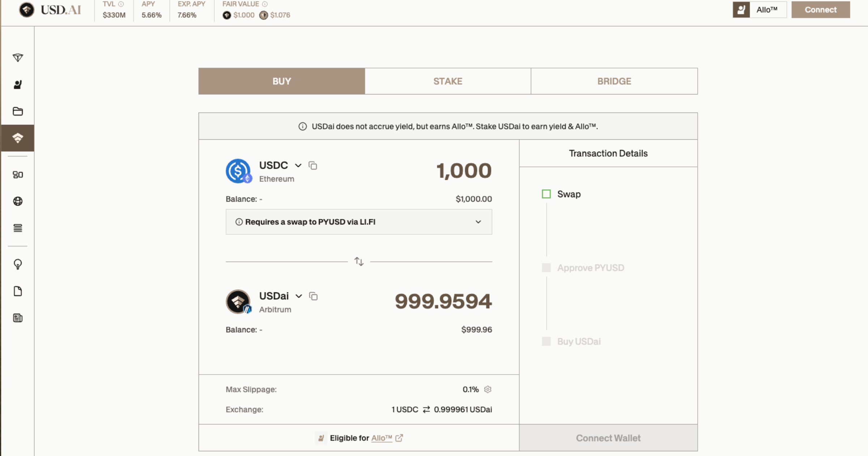
Task: Expand the USDC token selector dropdown
Action: (x=298, y=165)
